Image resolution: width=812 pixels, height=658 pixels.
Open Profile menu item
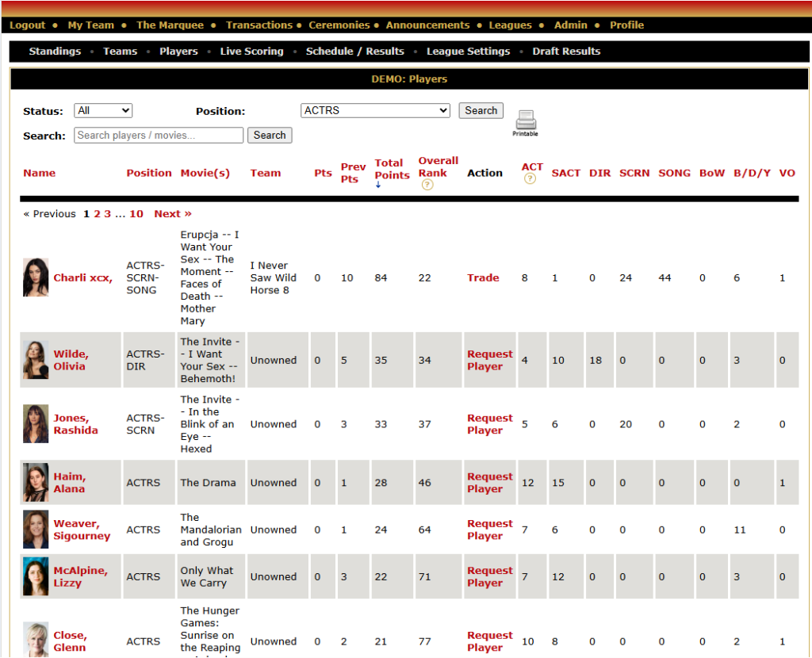pos(626,25)
